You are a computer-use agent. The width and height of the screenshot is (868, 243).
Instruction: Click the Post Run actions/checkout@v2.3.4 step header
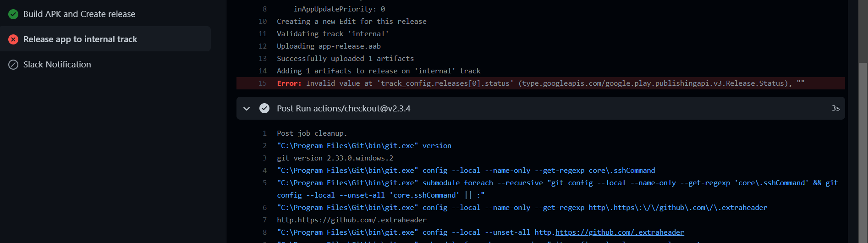[541, 108]
